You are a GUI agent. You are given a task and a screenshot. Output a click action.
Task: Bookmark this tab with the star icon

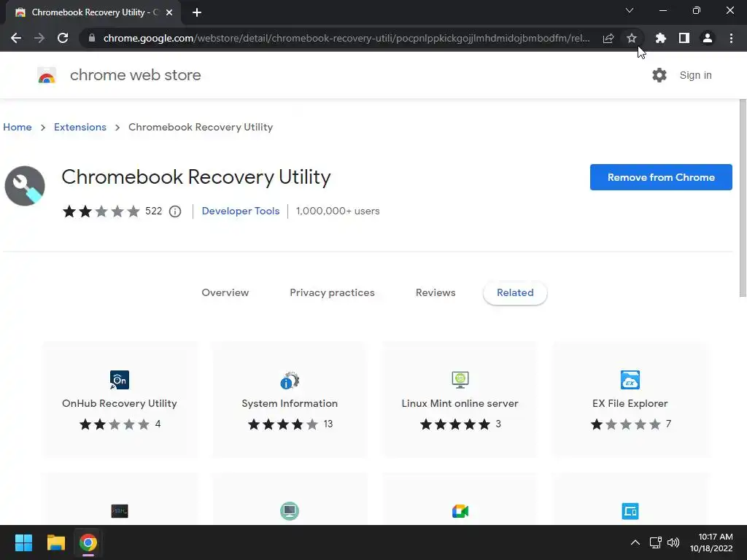tap(632, 38)
